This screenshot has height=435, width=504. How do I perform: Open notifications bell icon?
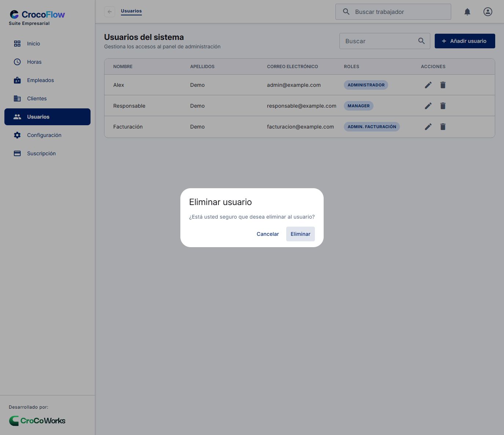(x=467, y=12)
